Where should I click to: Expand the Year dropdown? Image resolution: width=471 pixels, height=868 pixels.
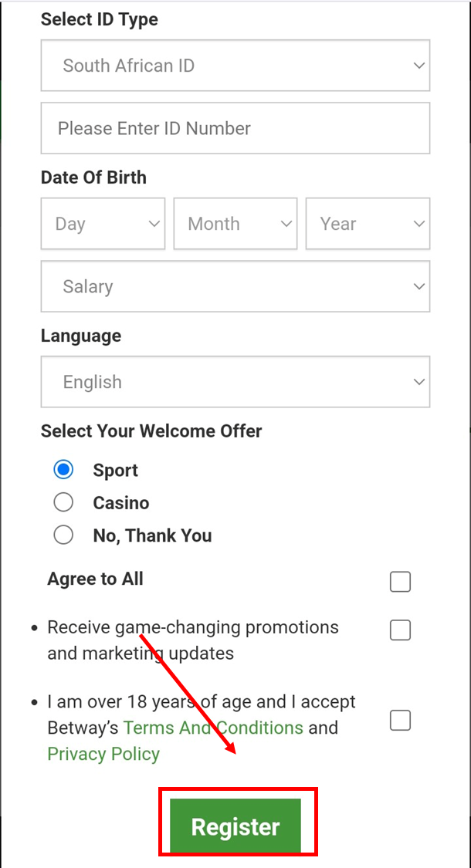(368, 224)
